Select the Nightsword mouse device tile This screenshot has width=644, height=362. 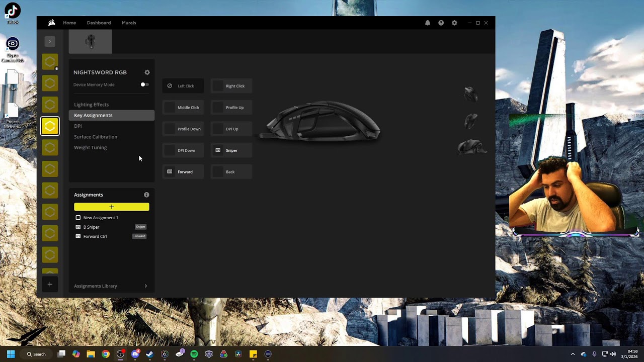(x=90, y=41)
